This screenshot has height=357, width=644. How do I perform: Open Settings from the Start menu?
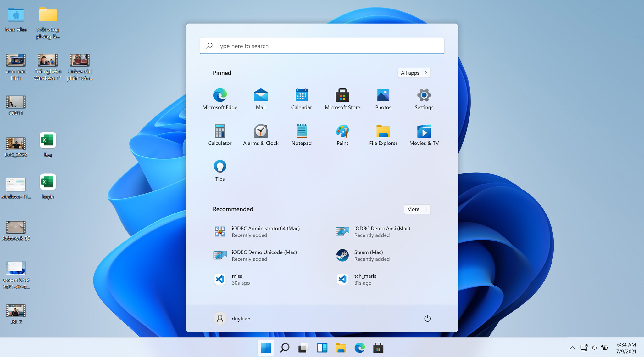424,99
